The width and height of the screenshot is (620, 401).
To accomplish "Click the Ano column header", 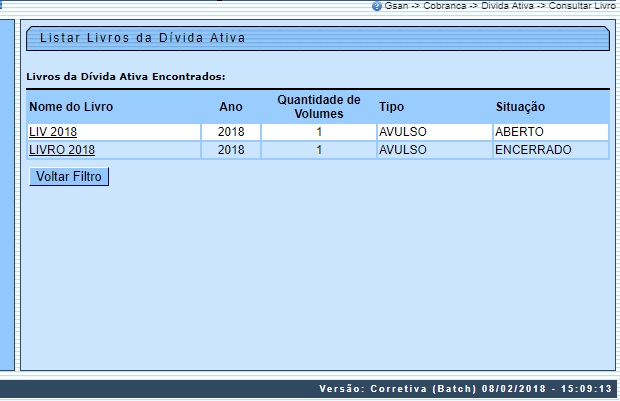I will click(230, 106).
